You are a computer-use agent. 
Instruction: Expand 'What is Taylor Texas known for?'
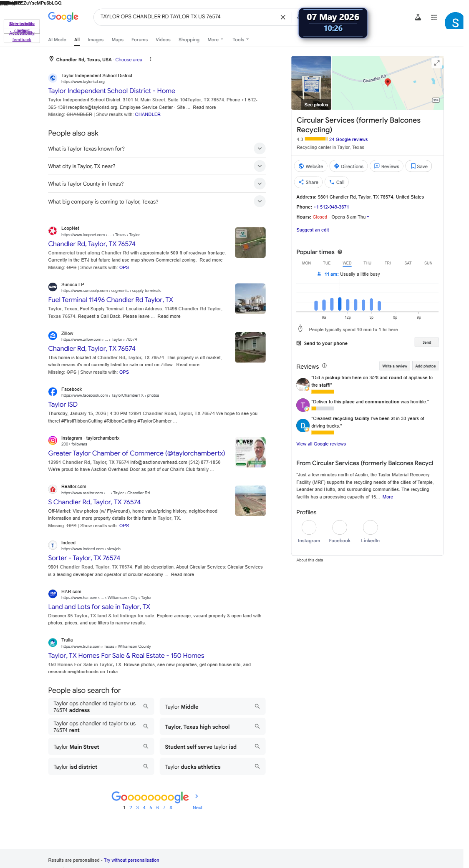[156, 148]
